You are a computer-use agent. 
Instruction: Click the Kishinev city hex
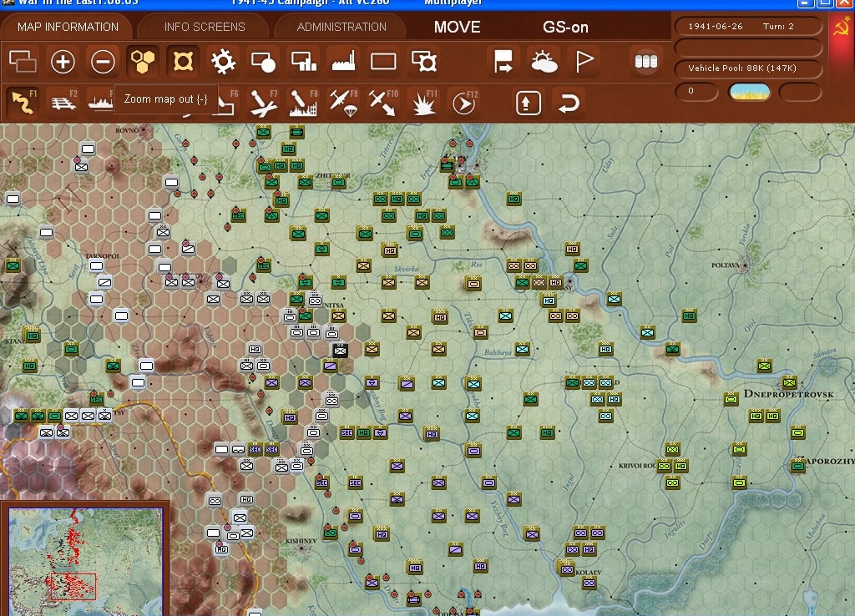pyautogui.click(x=301, y=548)
